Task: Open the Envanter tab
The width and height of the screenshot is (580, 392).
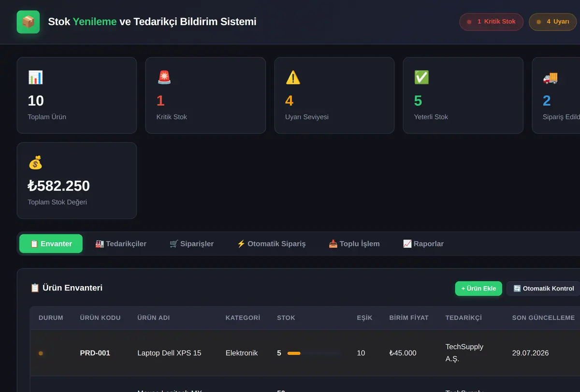Action: [51, 244]
